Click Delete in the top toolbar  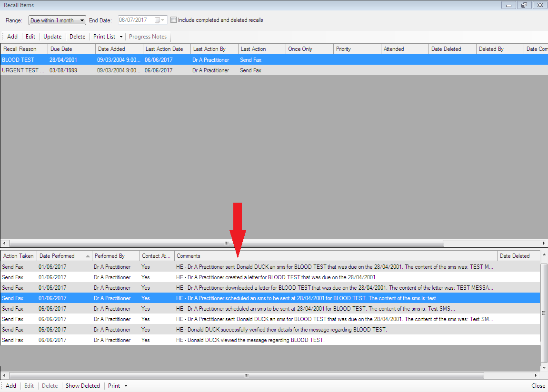pyautogui.click(x=78, y=37)
